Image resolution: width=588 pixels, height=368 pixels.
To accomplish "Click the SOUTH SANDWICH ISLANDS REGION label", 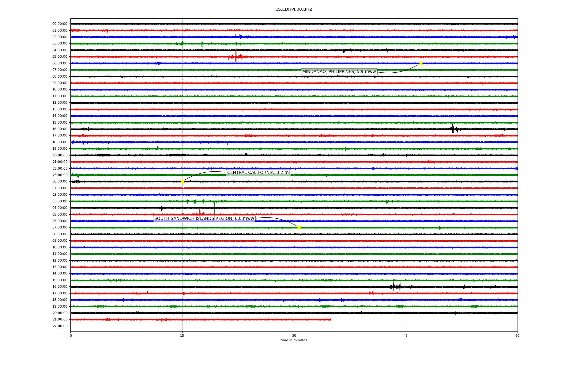I will click(204, 219).
